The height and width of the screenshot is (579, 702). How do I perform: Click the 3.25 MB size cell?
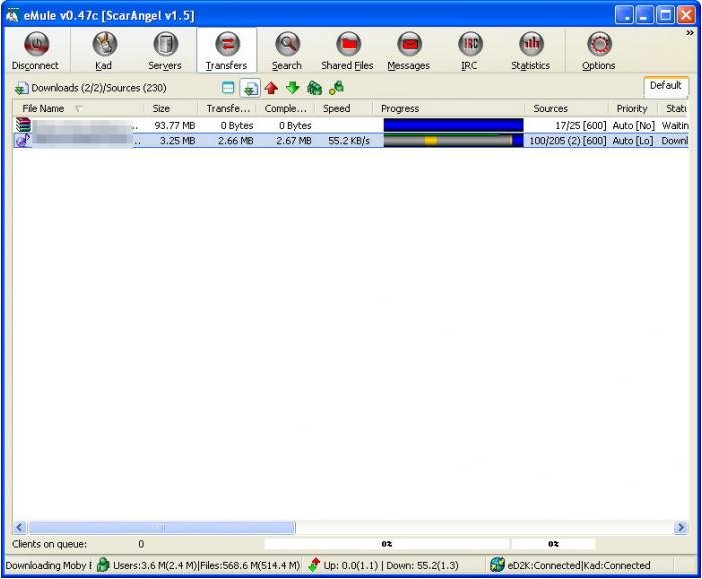point(177,141)
